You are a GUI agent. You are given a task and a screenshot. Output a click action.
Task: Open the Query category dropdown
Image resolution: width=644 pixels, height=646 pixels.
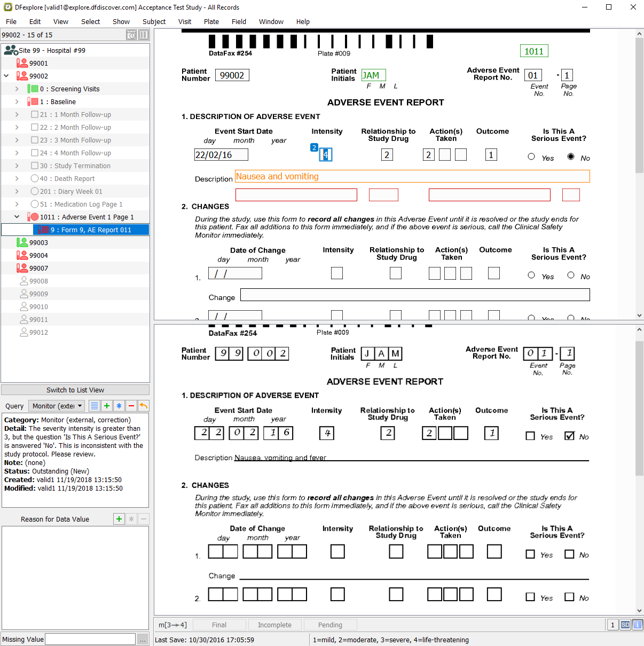[x=57, y=406]
